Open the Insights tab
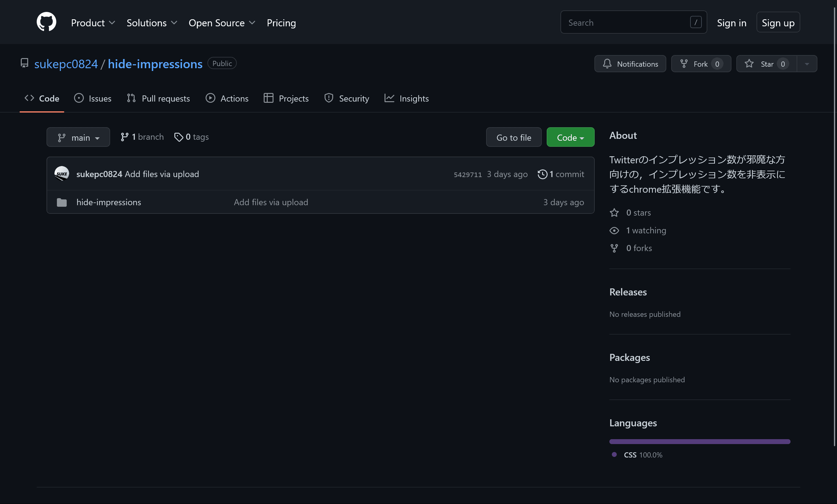This screenshot has width=837, height=504. click(x=407, y=98)
